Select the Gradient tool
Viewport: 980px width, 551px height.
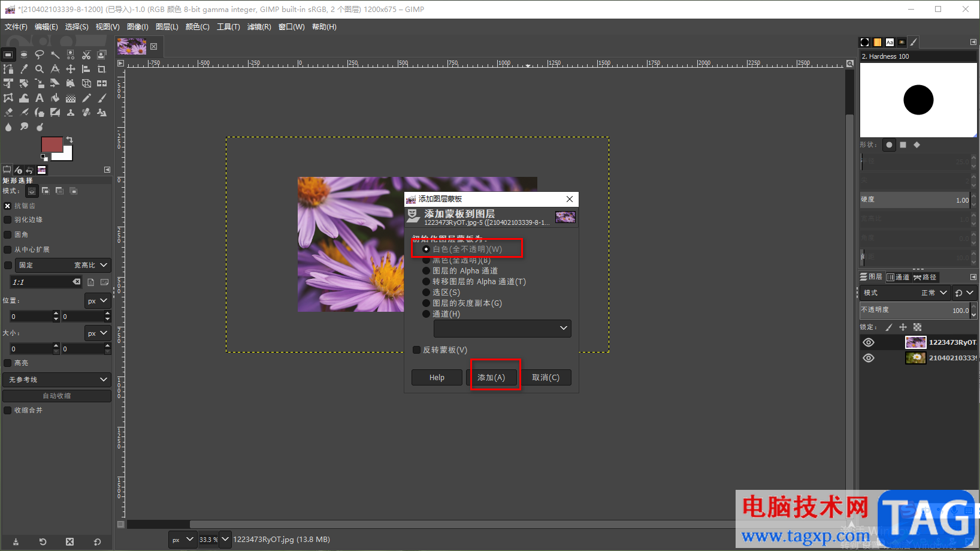(71, 98)
